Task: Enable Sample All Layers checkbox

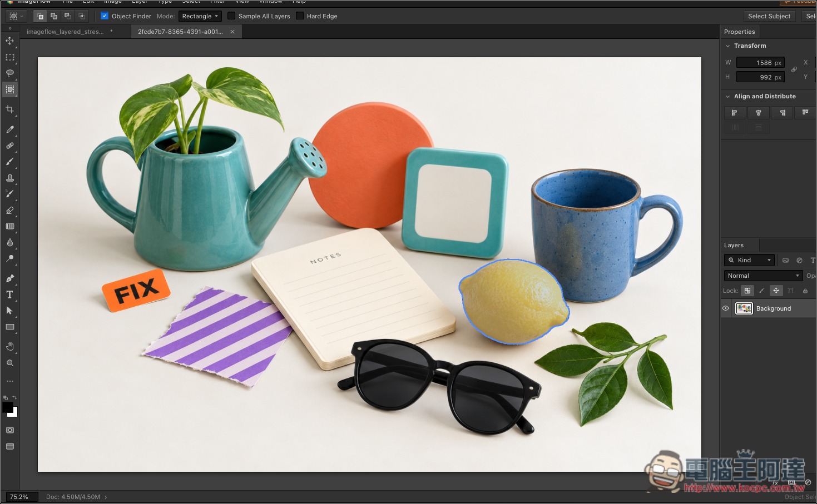Action: click(231, 16)
